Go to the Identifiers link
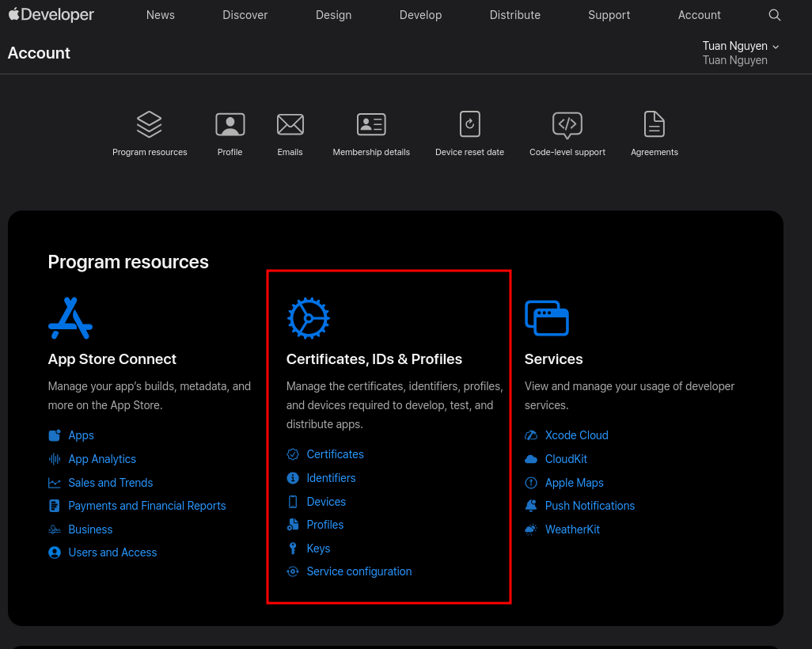The width and height of the screenshot is (812, 649). 331,478
